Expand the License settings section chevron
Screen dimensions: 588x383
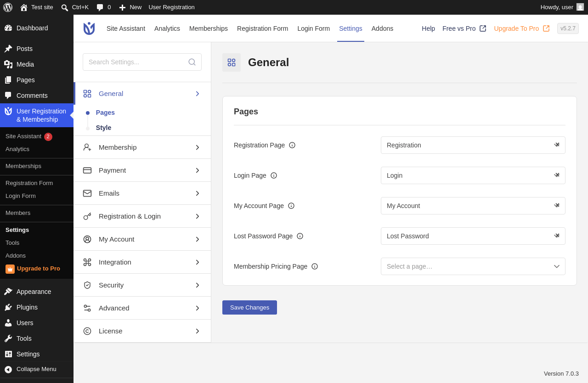coord(198,331)
